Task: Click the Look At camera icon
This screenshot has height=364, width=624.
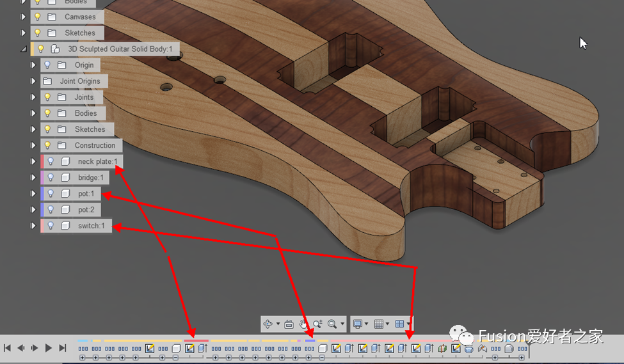Action: (x=289, y=324)
